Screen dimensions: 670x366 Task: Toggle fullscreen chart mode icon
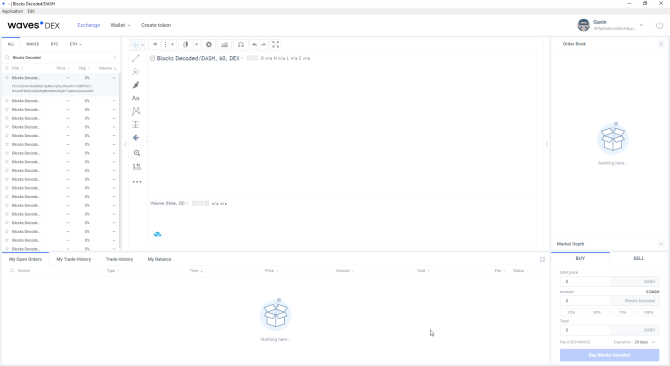point(276,44)
